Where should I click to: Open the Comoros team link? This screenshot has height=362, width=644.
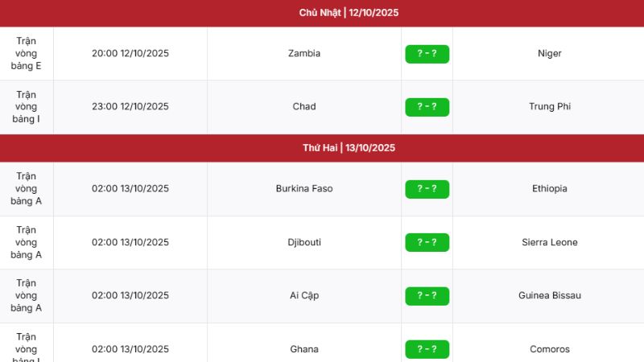pos(550,349)
